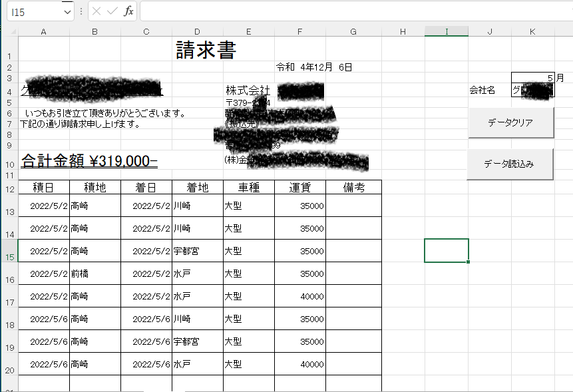Click いつもお引き立て頂き greeting text
This screenshot has height=392, width=573.
tap(105, 114)
